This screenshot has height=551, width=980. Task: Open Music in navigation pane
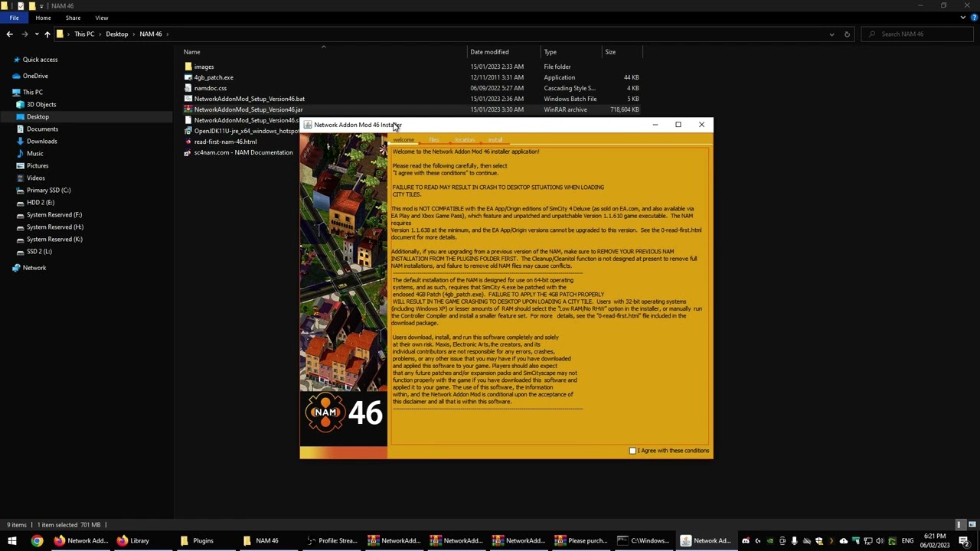(34, 153)
